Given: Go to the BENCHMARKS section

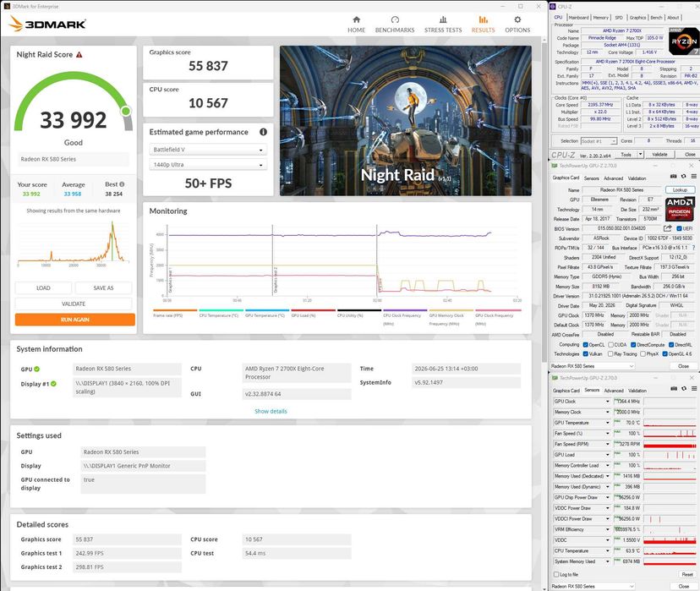Looking at the screenshot, I should coord(395,25).
